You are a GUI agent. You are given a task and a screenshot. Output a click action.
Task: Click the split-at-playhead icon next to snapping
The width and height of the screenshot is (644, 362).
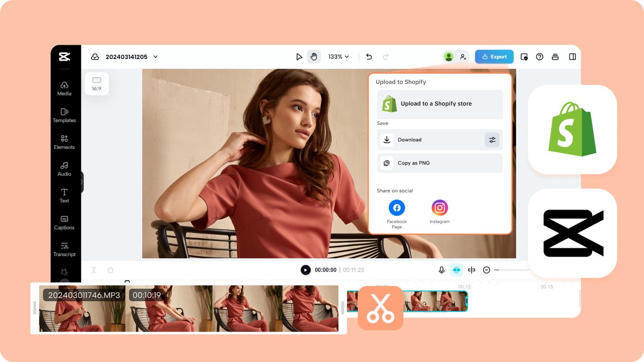click(471, 270)
